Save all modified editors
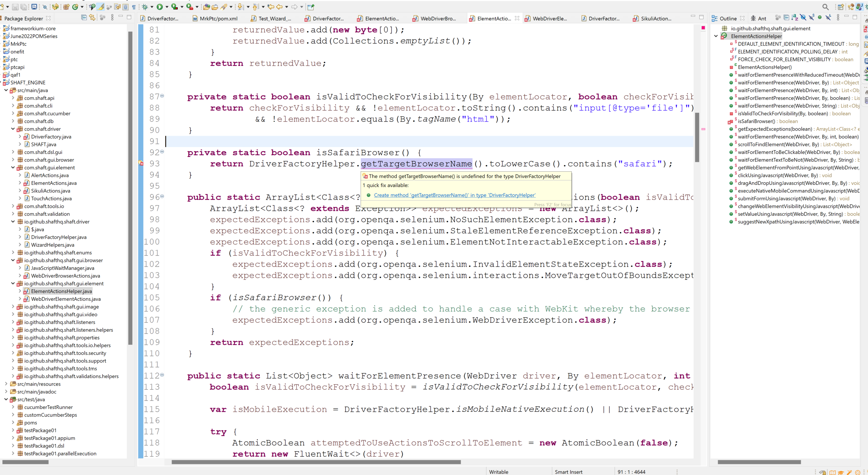This screenshot has height=475, width=868. pos(24,7)
